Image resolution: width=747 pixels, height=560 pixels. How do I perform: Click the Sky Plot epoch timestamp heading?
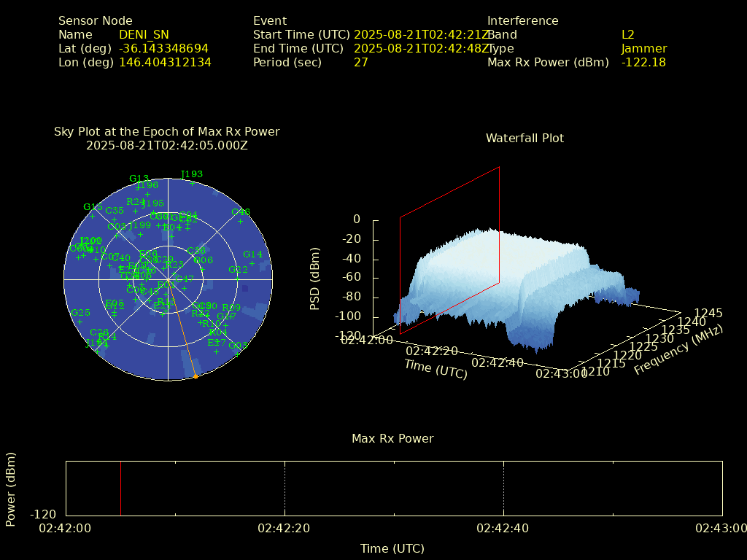[x=167, y=145]
